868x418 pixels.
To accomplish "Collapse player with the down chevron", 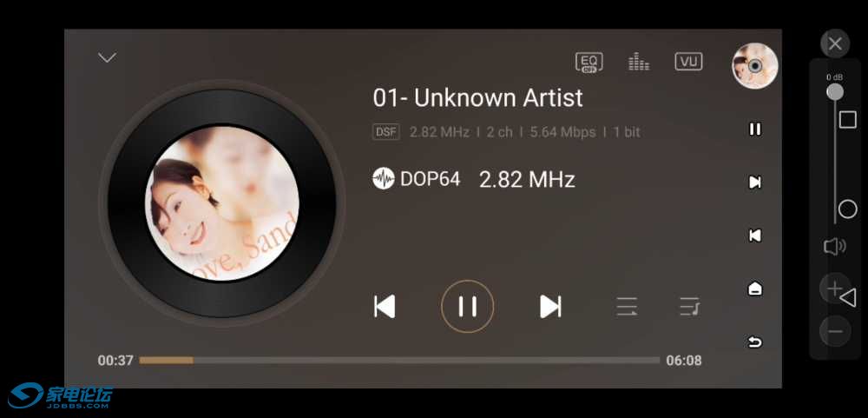I will (107, 57).
